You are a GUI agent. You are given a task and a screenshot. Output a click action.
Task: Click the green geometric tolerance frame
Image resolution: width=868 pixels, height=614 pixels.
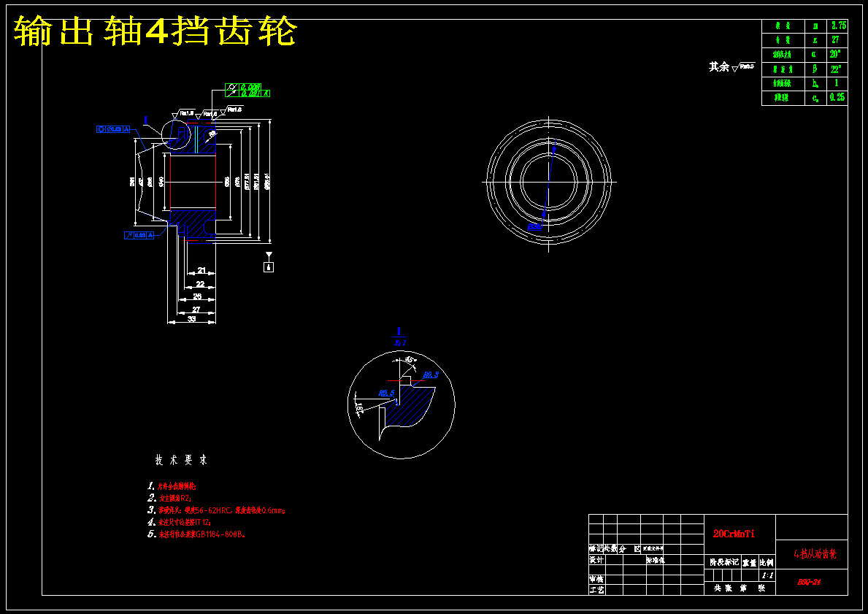tap(247, 91)
